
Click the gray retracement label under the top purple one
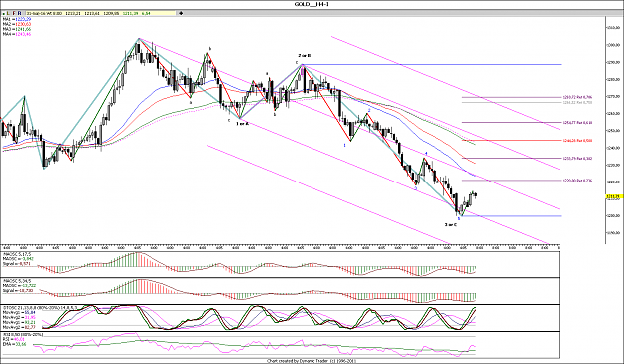[577, 102]
